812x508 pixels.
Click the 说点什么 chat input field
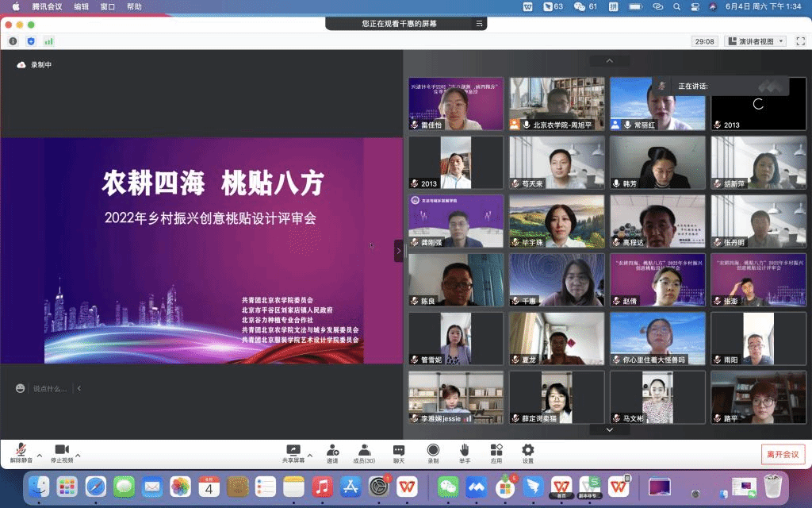tap(50, 389)
